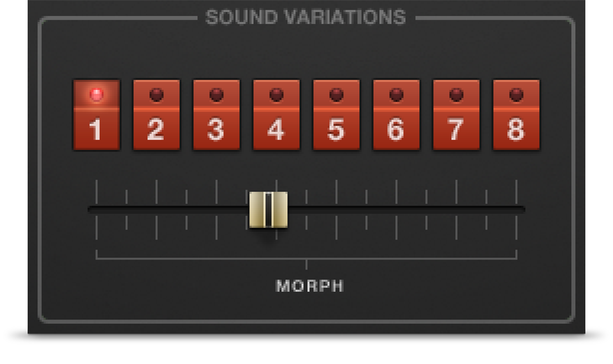Click the MORPH label text
The width and height of the screenshot is (613, 364).
[309, 286]
